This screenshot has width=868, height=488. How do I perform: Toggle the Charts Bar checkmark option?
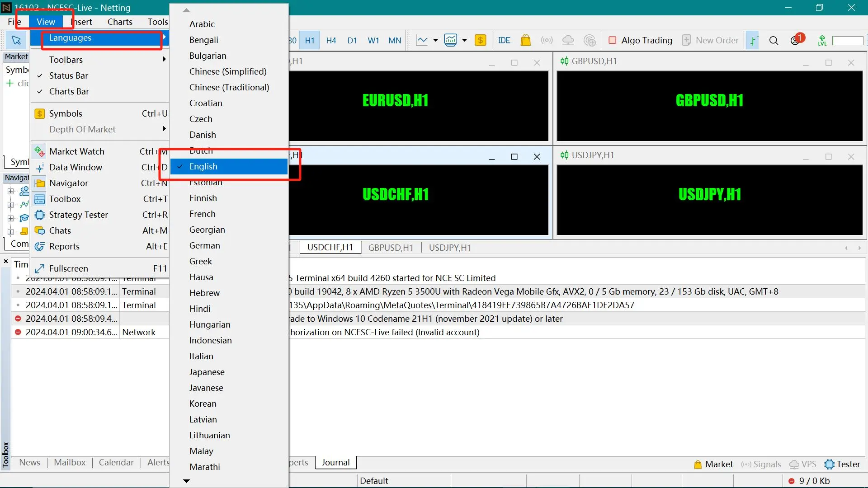click(99, 91)
